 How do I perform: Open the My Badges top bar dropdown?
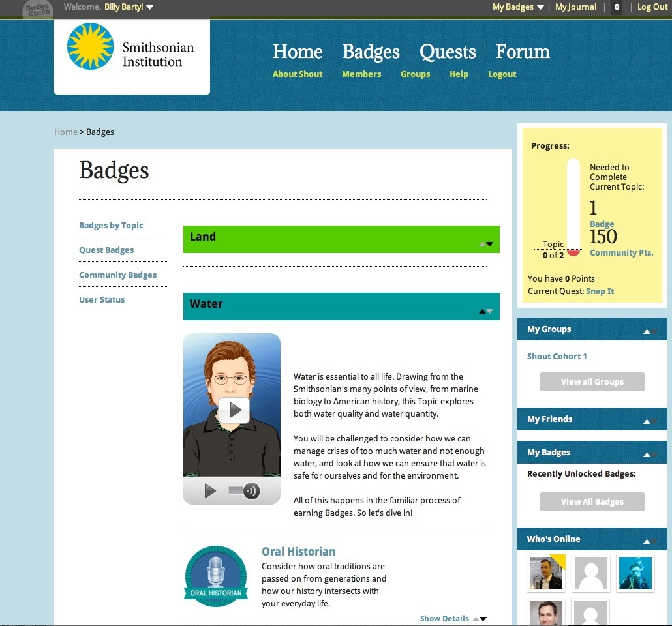pyautogui.click(x=518, y=7)
